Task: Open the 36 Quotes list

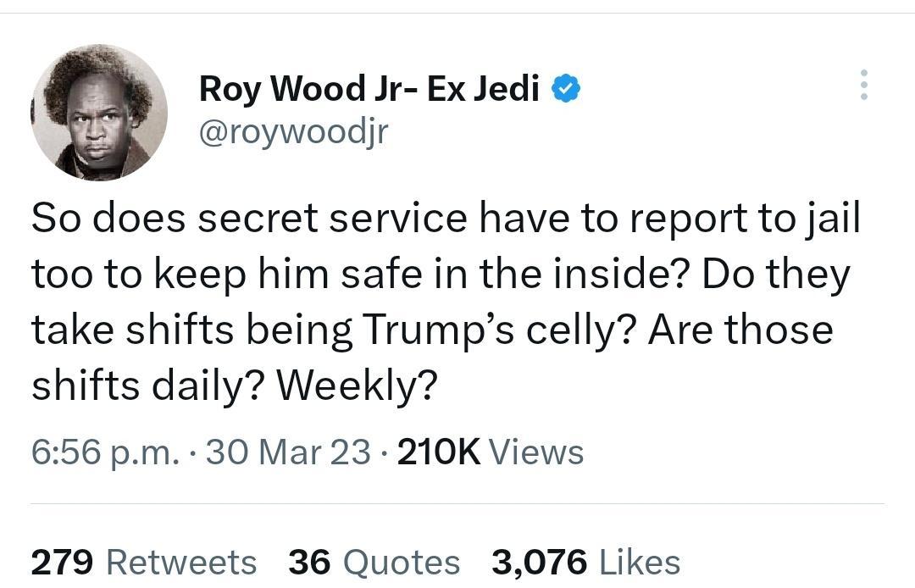Action: 373,561
